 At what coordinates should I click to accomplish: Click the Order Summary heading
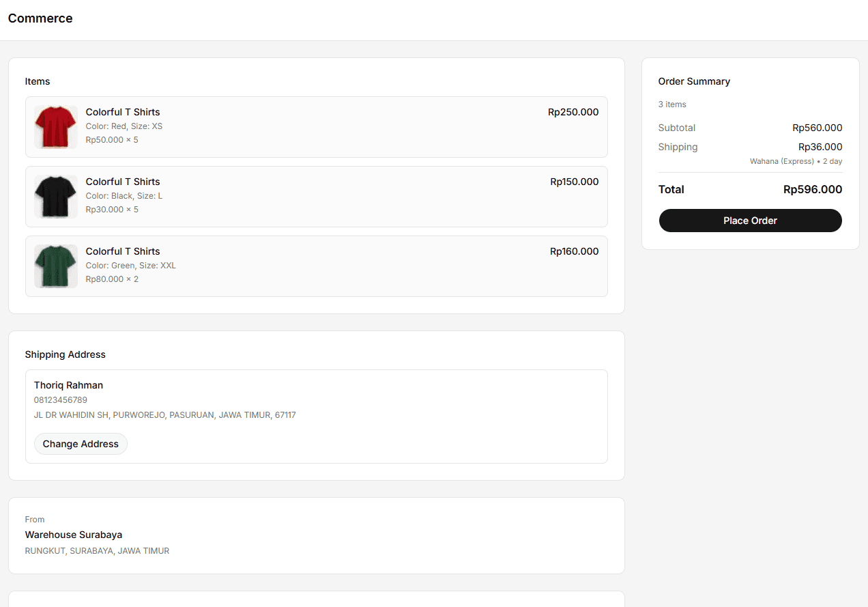point(694,81)
